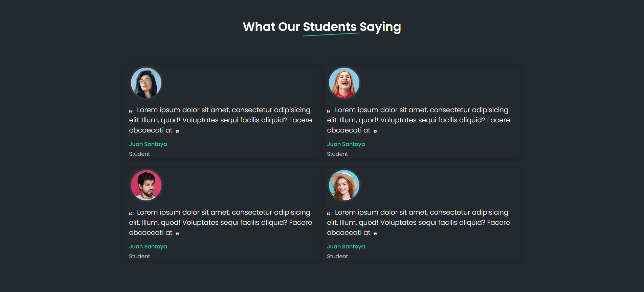
Task: Click closing quote icon in laughing woman's testimonial
Action: [x=375, y=131]
